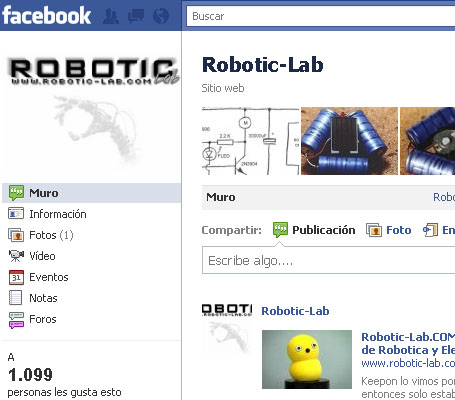455x400 pixels.
Task: Open the messages icon in header
Action: 136,16
